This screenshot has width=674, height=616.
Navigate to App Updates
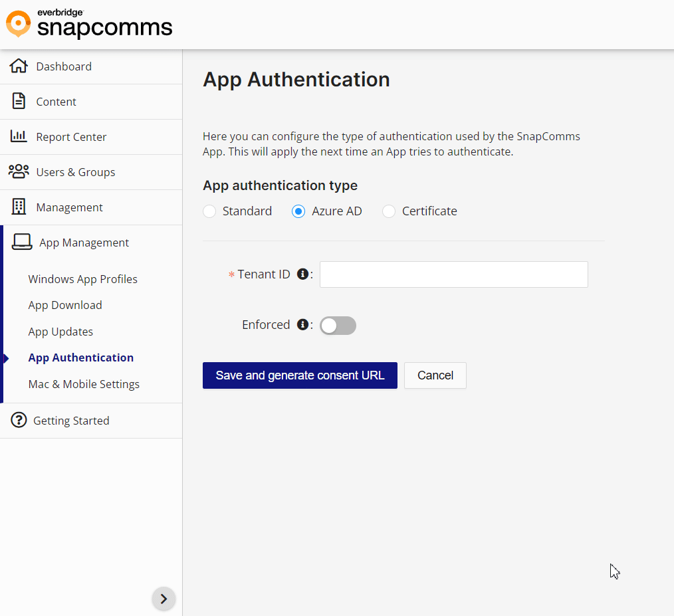60,332
